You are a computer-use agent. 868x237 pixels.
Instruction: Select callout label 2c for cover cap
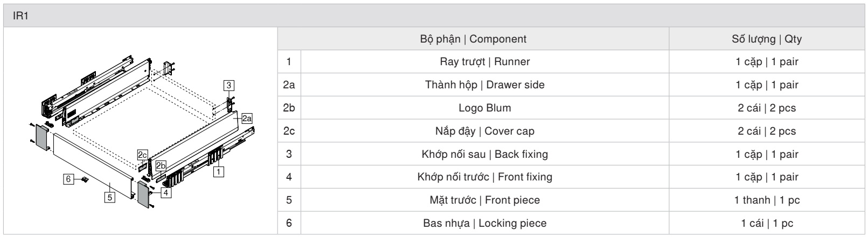click(x=142, y=154)
